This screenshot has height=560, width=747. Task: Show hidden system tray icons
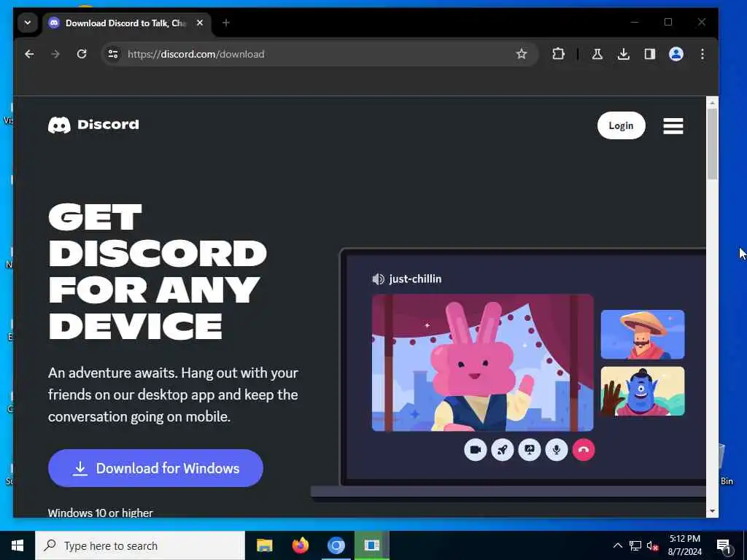click(617, 545)
